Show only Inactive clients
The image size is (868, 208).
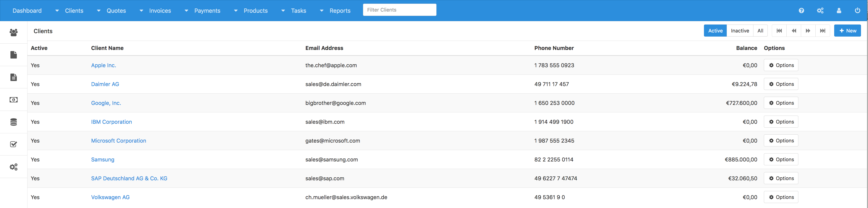tap(740, 31)
